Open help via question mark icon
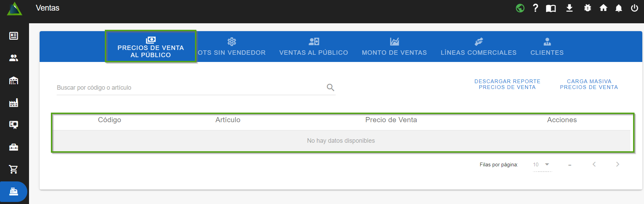The height and width of the screenshot is (204, 644). pos(535,8)
